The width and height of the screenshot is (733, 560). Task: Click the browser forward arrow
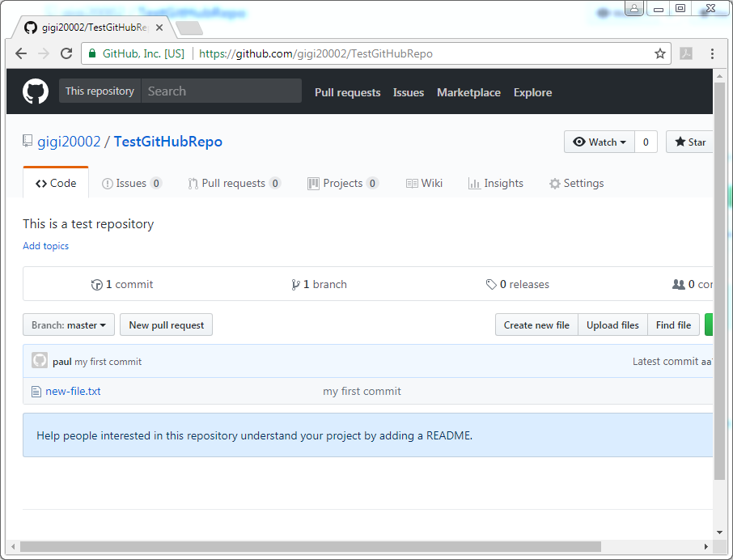(x=44, y=53)
